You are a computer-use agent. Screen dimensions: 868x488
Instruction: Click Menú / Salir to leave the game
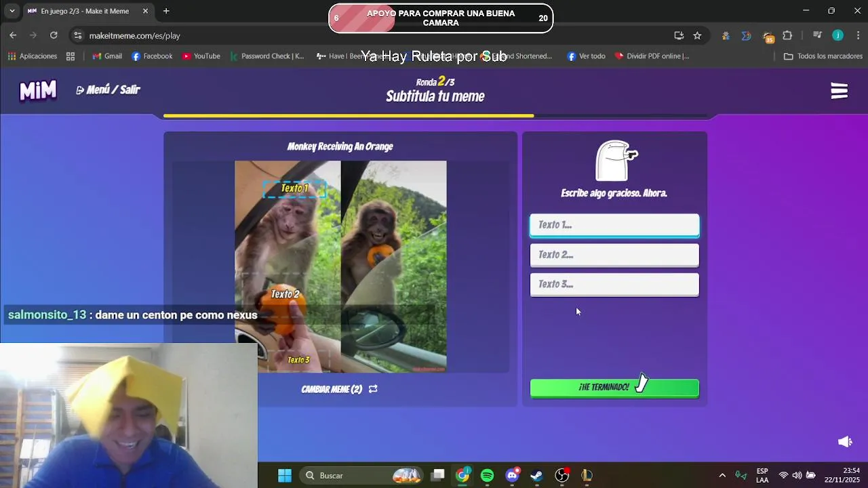108,89
